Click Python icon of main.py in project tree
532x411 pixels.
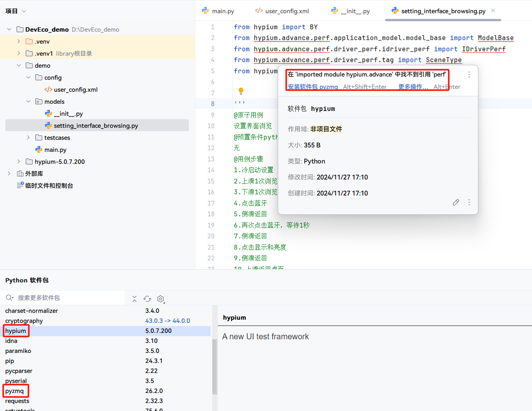point(39,149)
